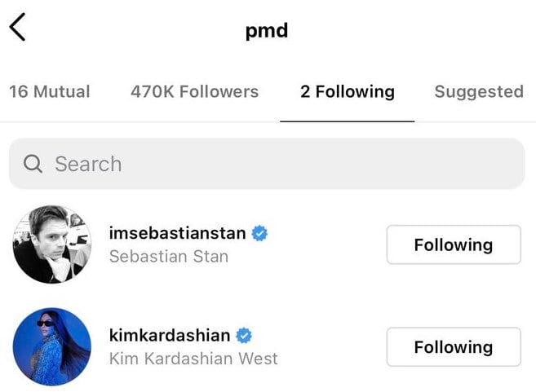
Task: Click the empty right side of search bar
Action: [x=408, y=164]
